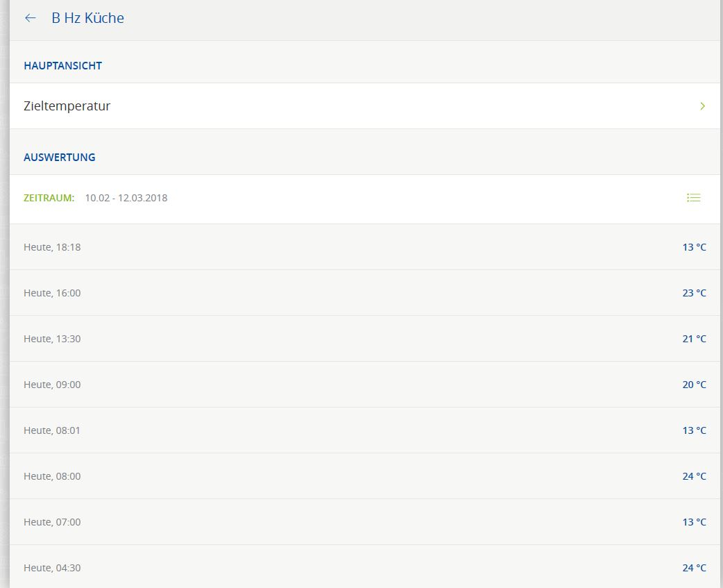This screenshot has height=588, width=723.
Task: Select the Heute, 08:01 entry
Action: (x=52, y=430)
